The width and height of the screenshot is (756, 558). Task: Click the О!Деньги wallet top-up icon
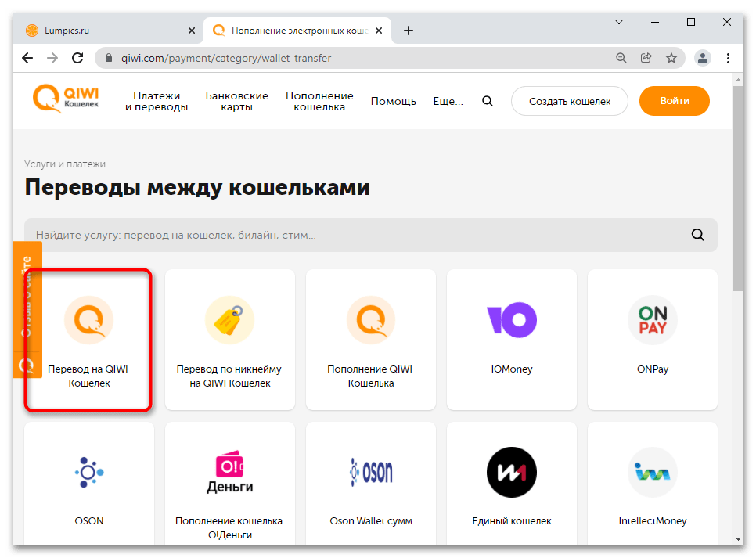[229, 472]
